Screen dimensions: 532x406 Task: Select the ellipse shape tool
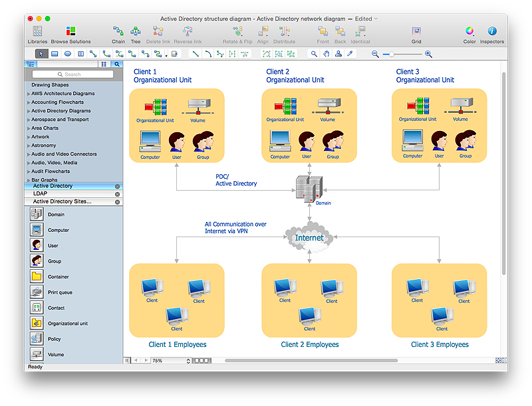tap(68, 54)
